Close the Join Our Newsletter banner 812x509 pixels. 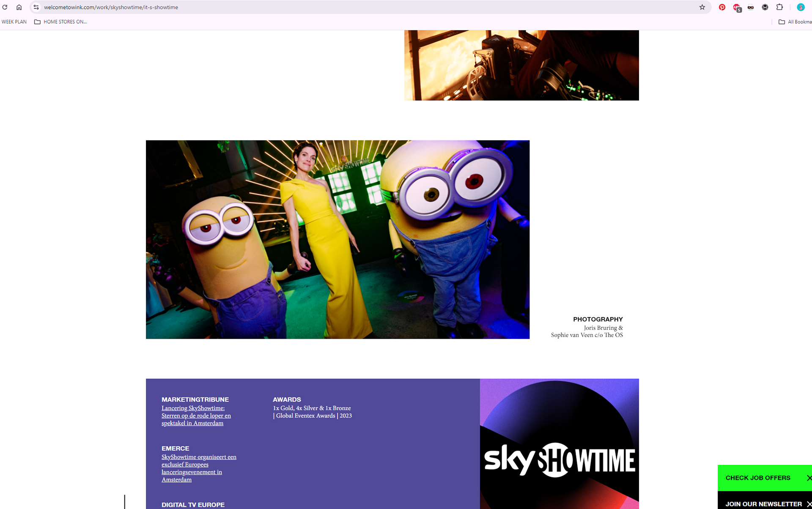(809, 504)
